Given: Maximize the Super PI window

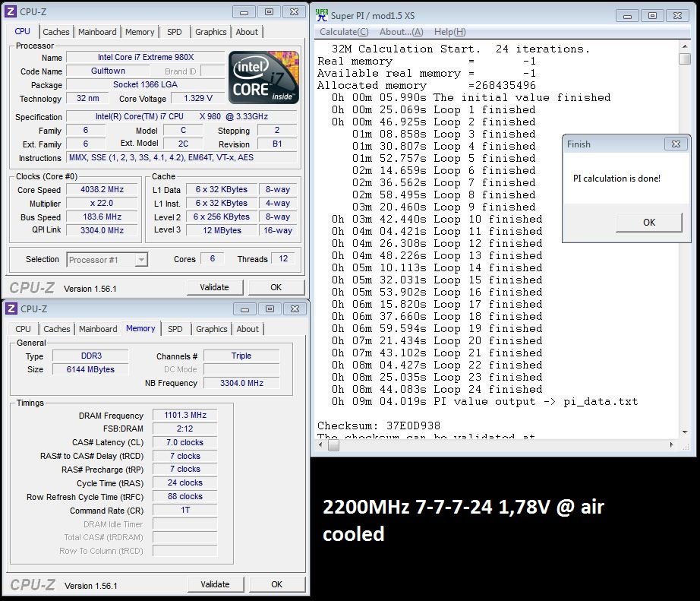Looking at the screenshot, I should coord(652,16).
